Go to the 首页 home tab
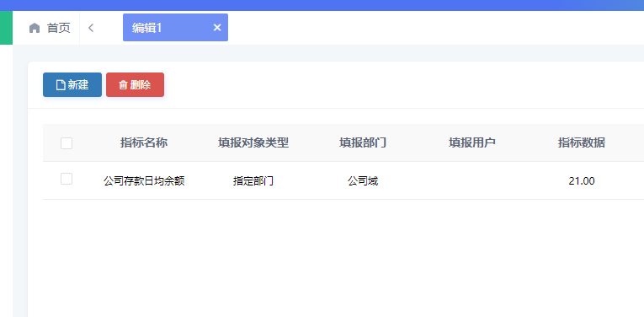The height and width of the screenshot is (317, 644). [50, 28]
